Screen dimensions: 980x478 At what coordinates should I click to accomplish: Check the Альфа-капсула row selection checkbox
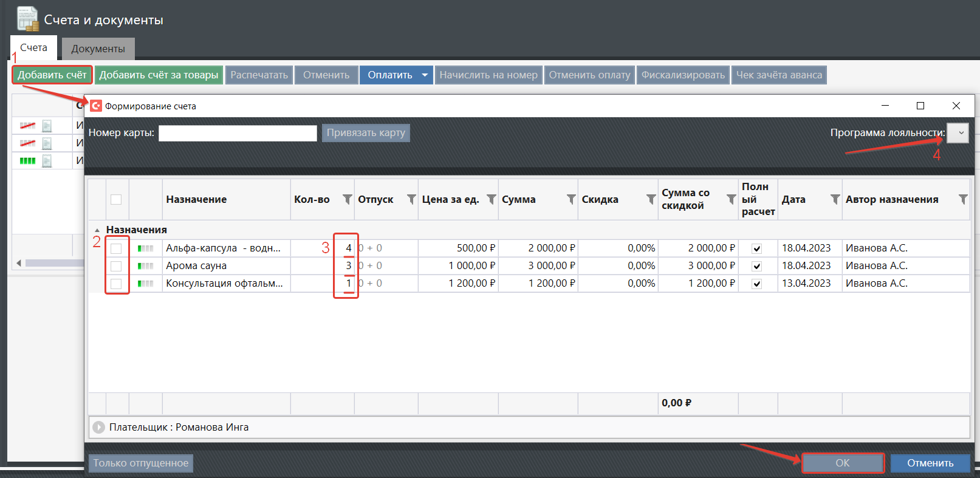pyautogui.click(x=116, y=248)
